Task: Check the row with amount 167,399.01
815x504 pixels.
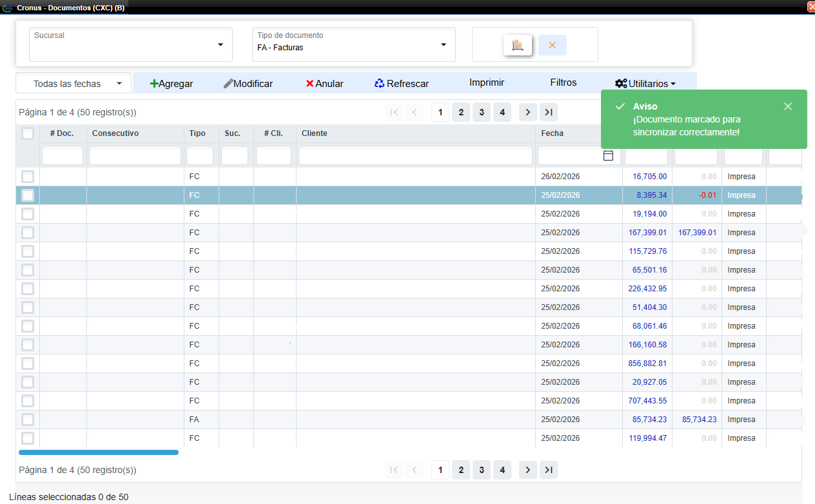Action: (x=28, y=233)
